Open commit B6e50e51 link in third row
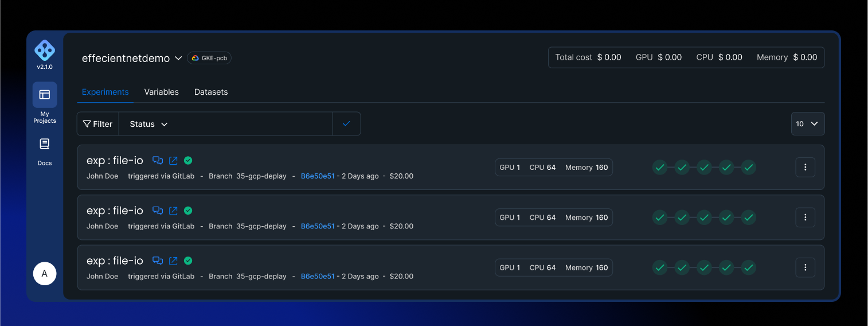The width and height of the screenshot is (868, 326). pos(318,276)
